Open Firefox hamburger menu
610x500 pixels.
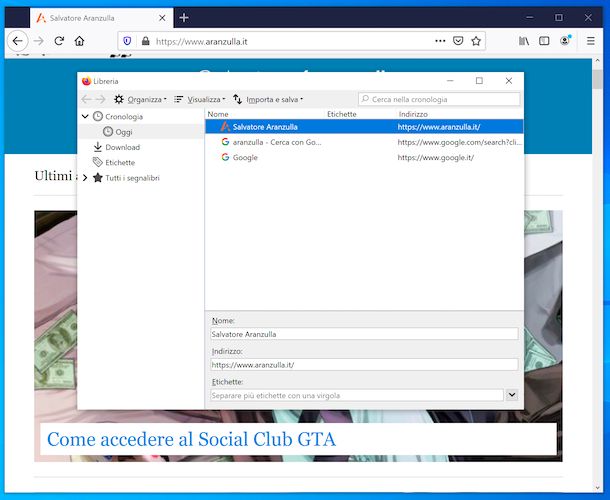[591, 41]
